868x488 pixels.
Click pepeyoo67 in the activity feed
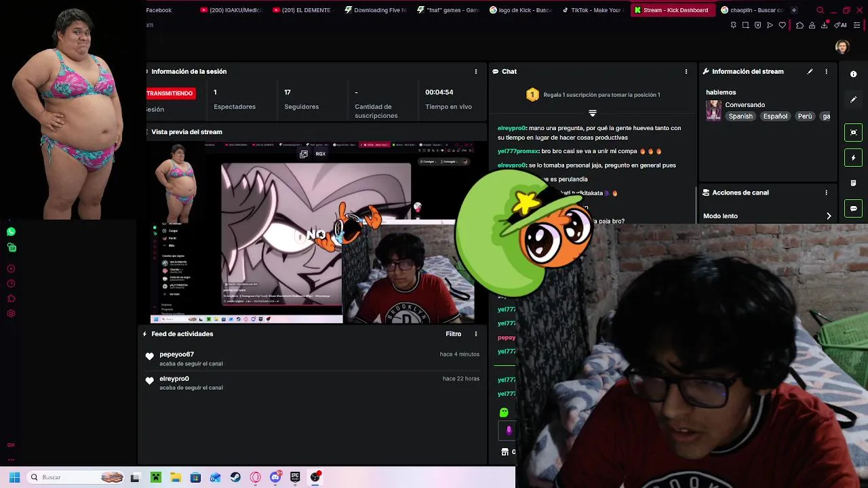(x=176, y=354)
